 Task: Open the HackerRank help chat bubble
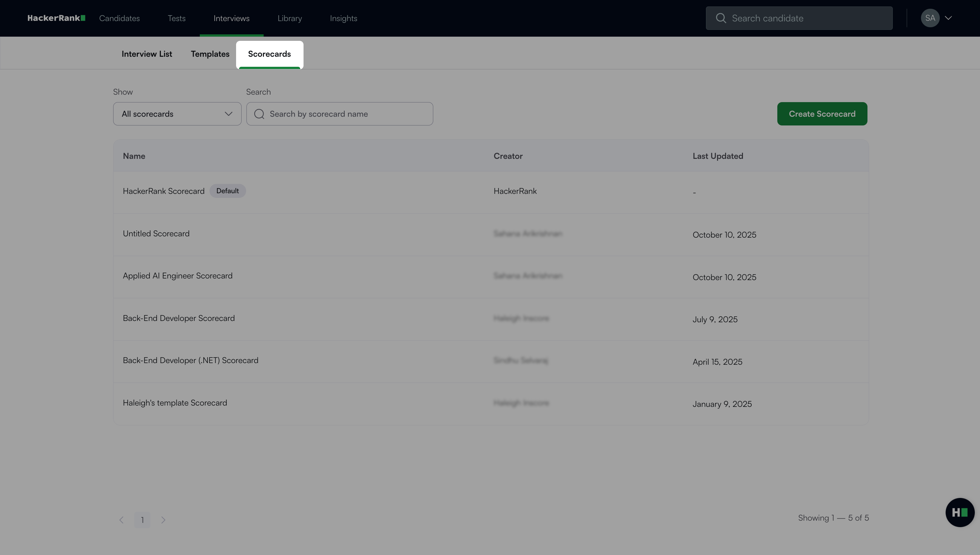tap(960, 512)
